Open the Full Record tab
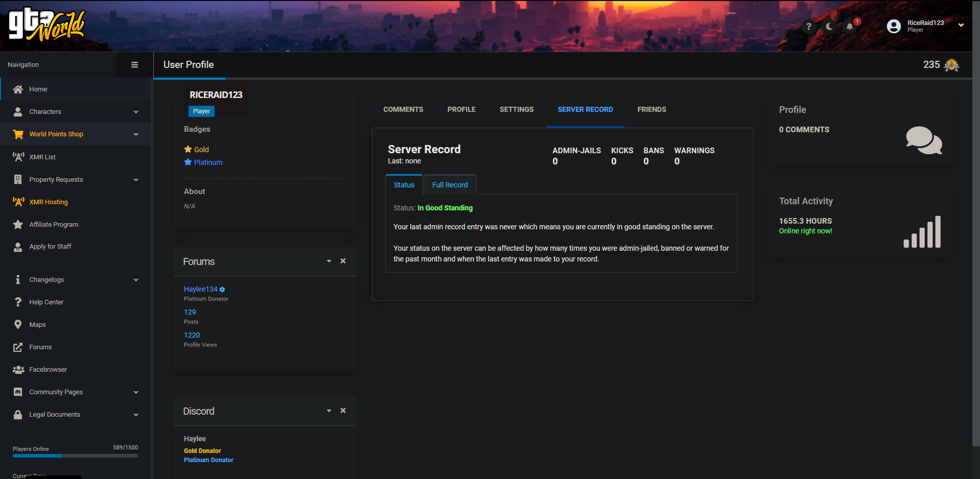 pyautogui.click(x=450, y=185)
